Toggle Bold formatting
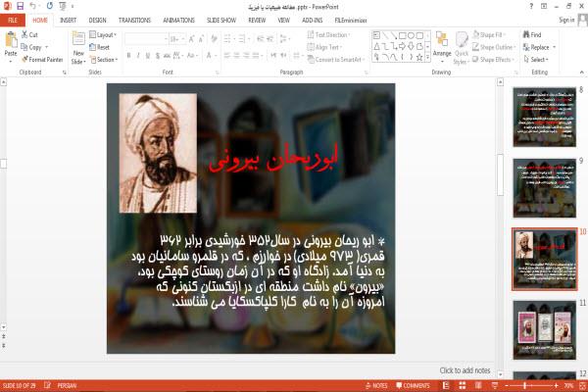The image size is (588, 392). [129, 56]
